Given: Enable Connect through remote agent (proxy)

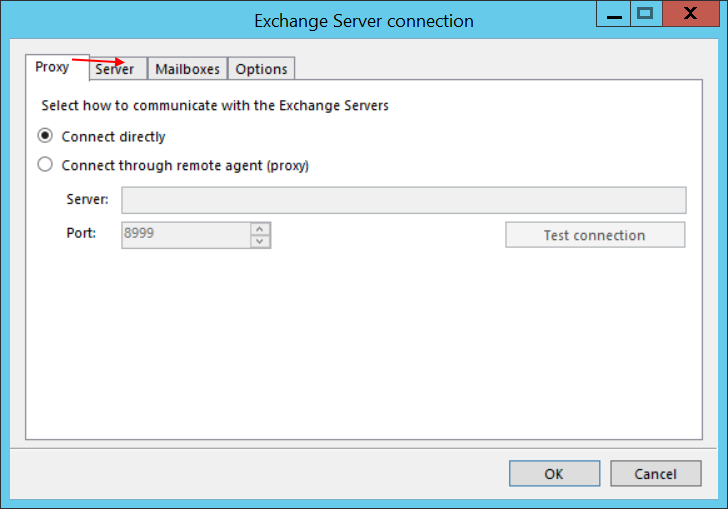Looking at the screenshot, I should coord(45,165).
